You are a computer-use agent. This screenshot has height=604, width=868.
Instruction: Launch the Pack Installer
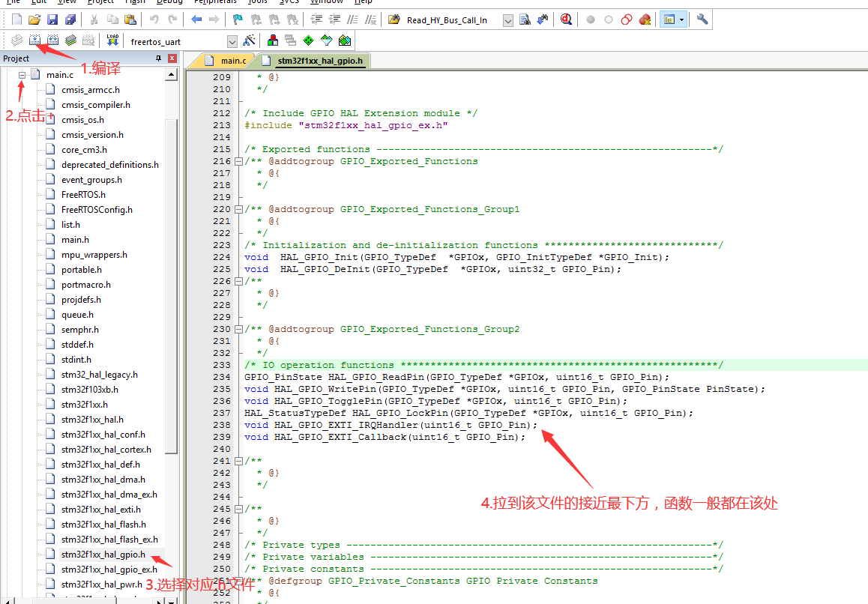(345, 40)
